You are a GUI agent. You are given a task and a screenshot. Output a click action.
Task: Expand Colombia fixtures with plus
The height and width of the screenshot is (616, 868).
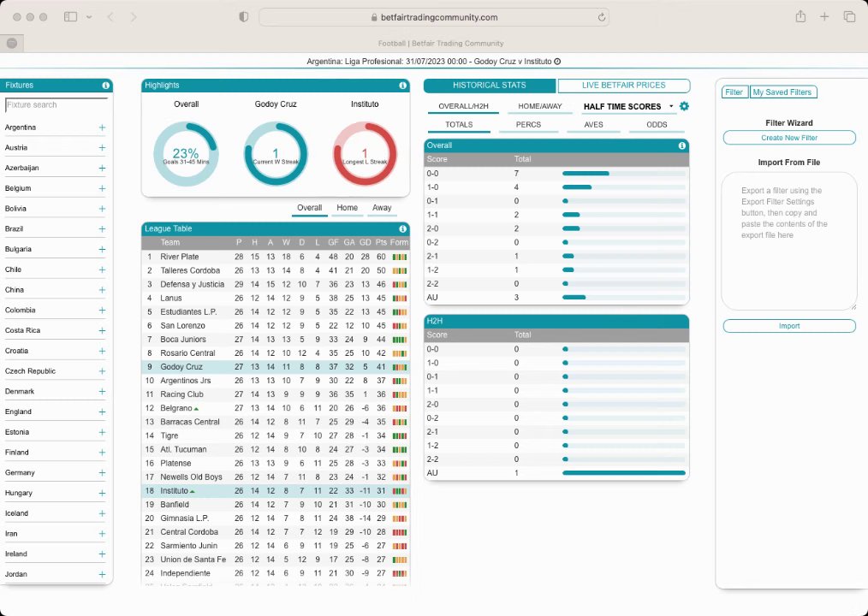click(x=102, y=310)
